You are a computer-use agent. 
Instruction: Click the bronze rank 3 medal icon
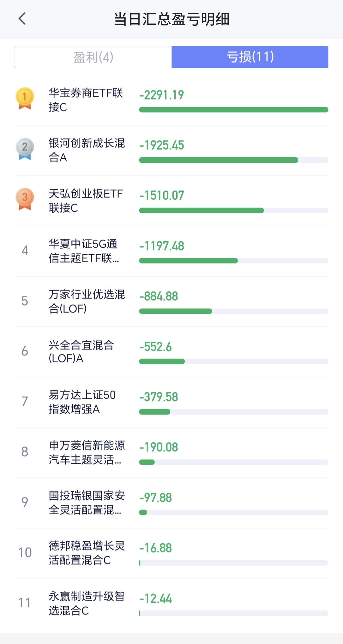25,199
